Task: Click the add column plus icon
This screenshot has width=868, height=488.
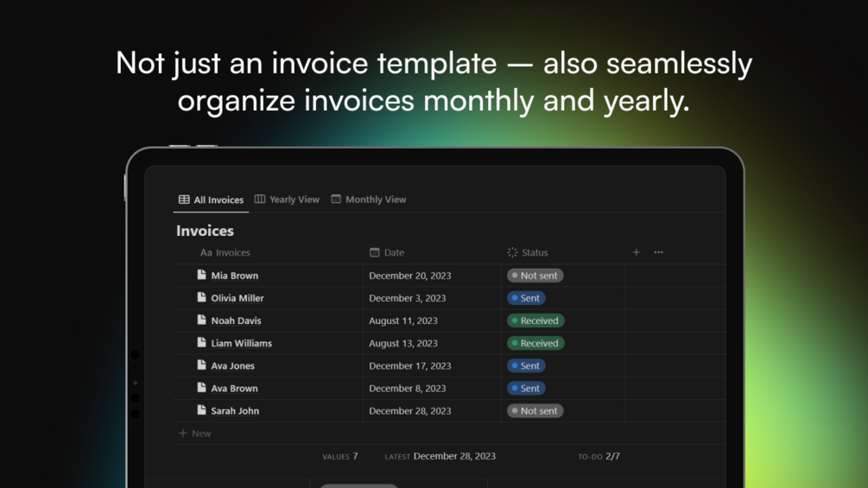Action: point(636,252)
